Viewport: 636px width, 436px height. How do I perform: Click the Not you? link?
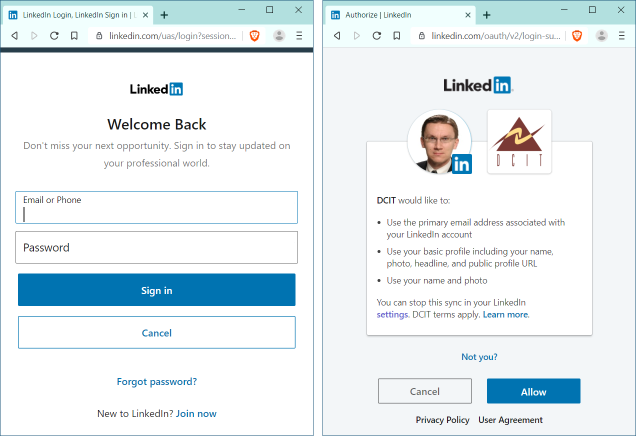click(x=479, y=356)
